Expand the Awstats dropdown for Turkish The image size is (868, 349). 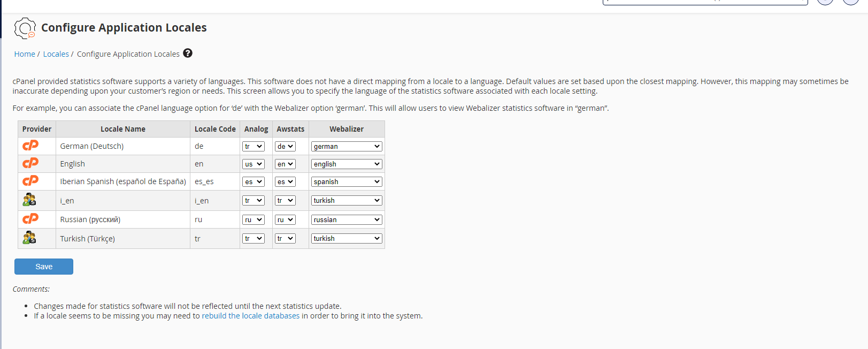(x=285, y=238)
